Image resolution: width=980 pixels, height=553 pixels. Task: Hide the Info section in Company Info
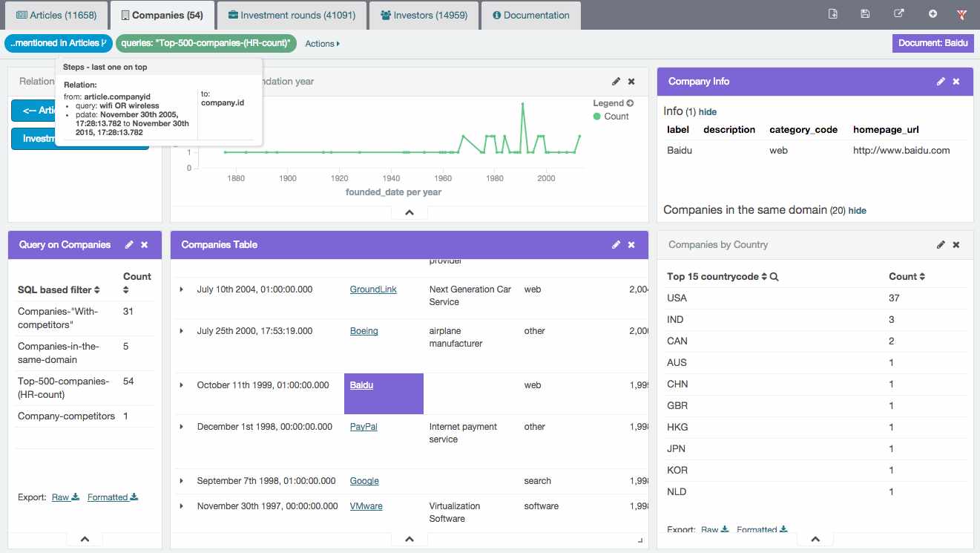click(x=708, y=111)
